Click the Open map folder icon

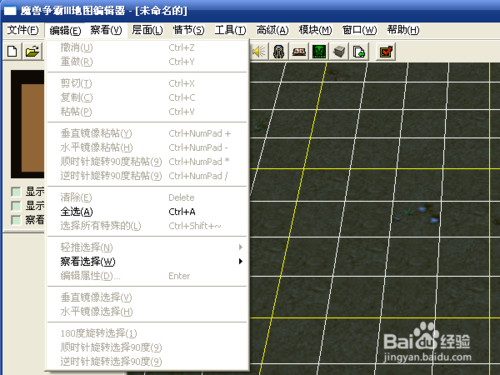point(32,51)
